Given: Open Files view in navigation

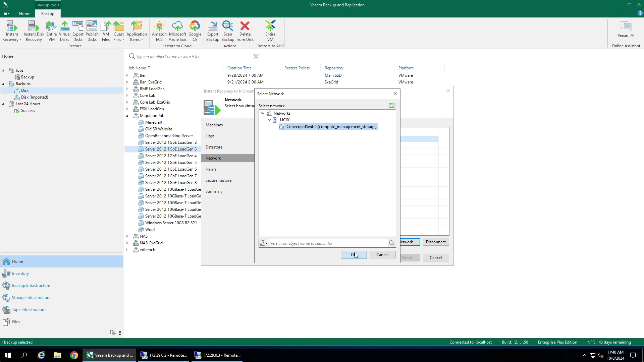Looking at the screenshot, I should tap(16, 322).
